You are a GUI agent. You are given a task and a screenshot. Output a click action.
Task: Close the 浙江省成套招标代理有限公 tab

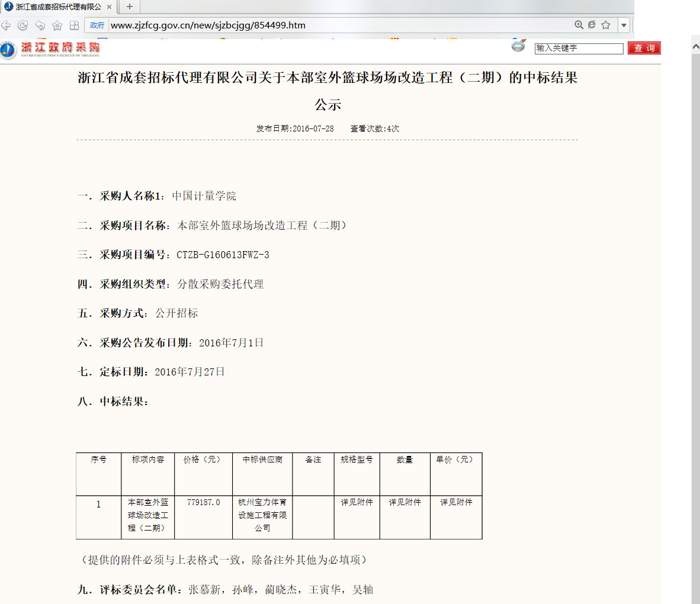[x=109, y=7]
